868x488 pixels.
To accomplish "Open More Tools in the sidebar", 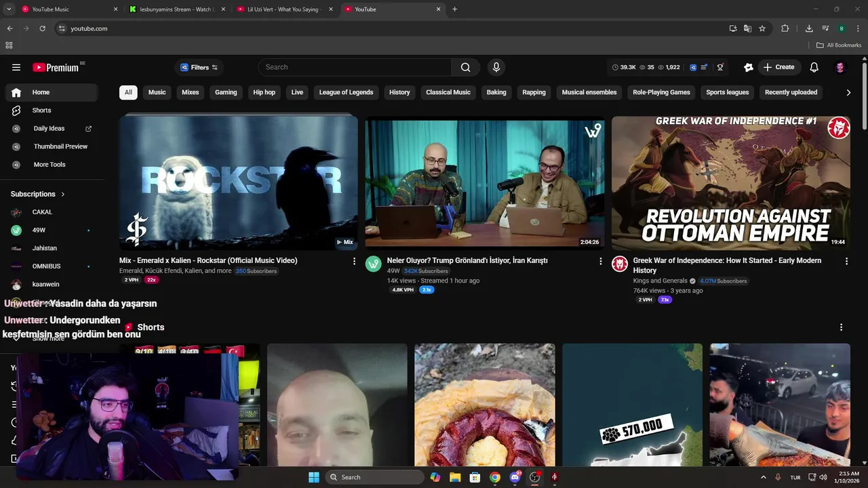I will pyautogui.click(x=52, y=165).
